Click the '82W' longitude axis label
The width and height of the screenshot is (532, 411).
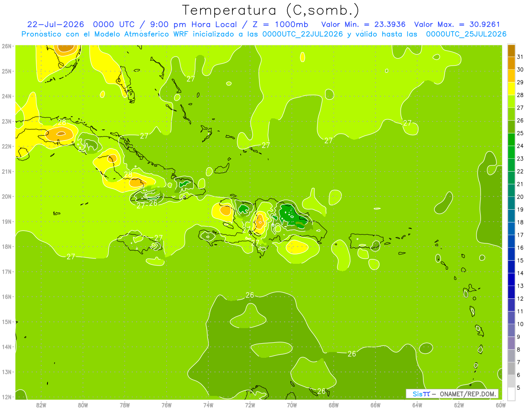click(x=41, y=405)
